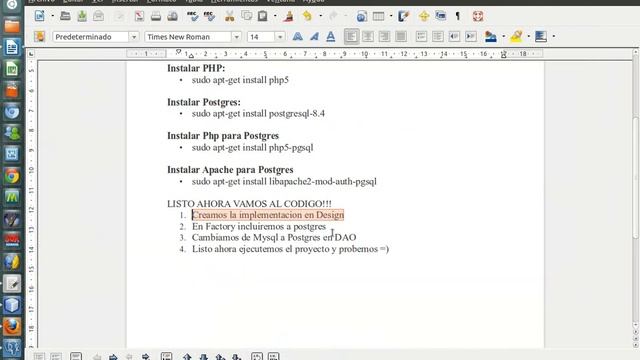
Task: Toggle Underline formatting
Action: click(x=331, y=36)
